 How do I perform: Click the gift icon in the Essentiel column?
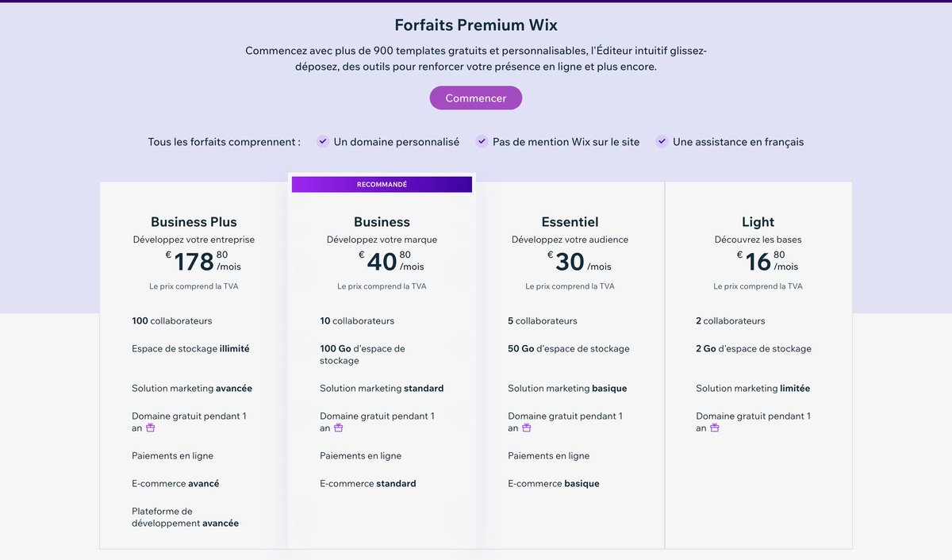(527, 427)
